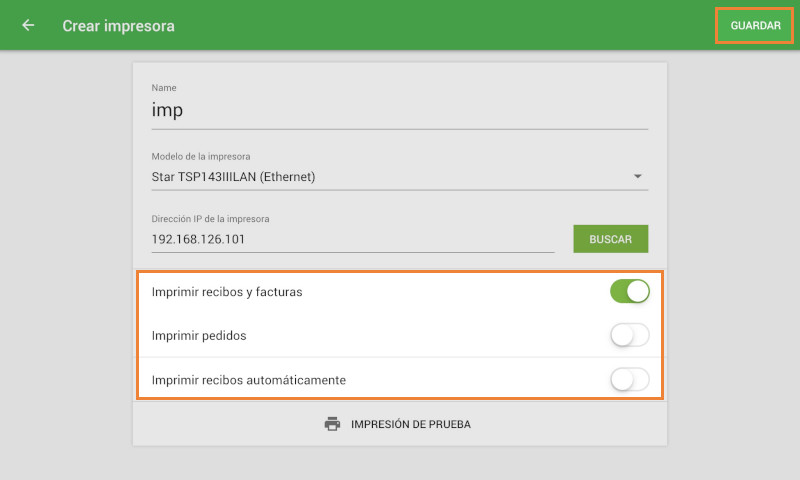
Task: Run IMPRESIÓN DE PRUEBA test print
Action: click(410, 424)
